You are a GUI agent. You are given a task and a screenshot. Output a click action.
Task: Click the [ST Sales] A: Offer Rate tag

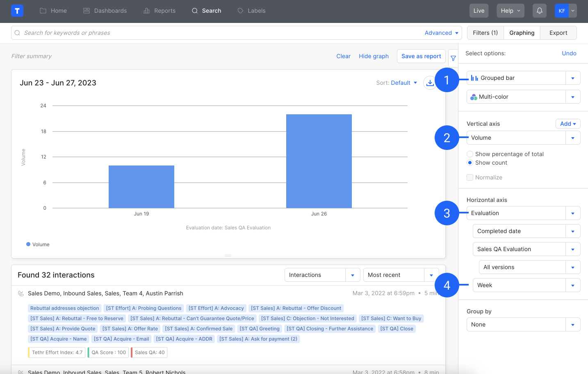coord(130,329)
